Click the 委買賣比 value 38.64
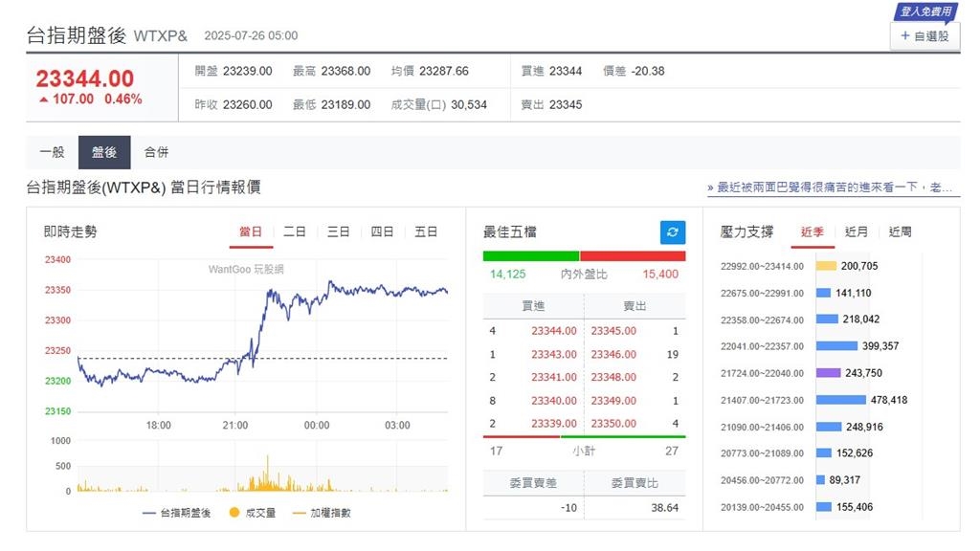Screen dimensions: 980x551 click(x=667, y=507)
